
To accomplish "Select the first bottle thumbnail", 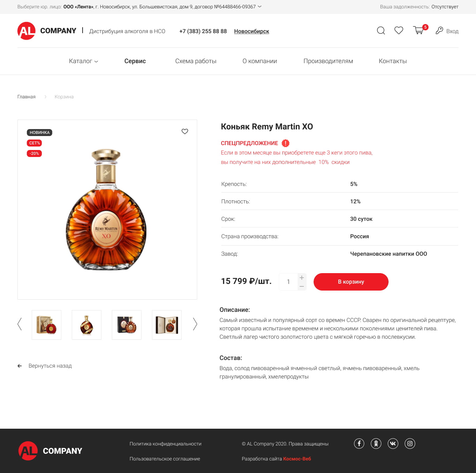I will click(46, 325).
